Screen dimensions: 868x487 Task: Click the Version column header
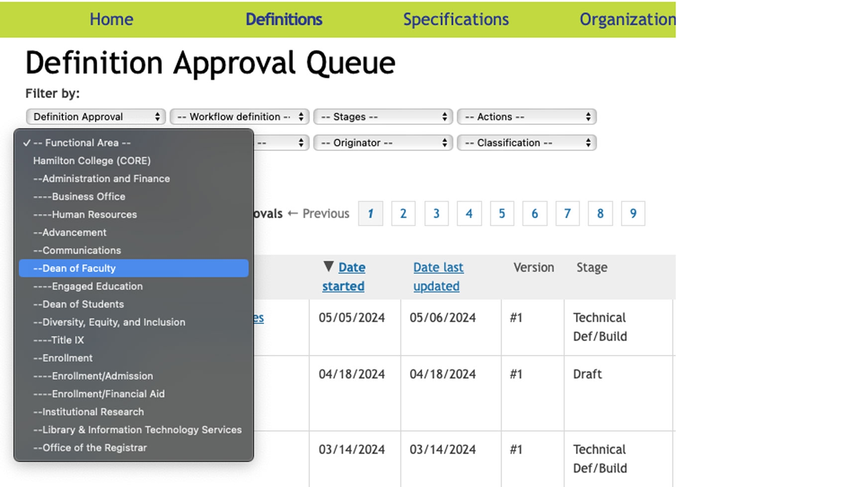(x=534, y=267)
